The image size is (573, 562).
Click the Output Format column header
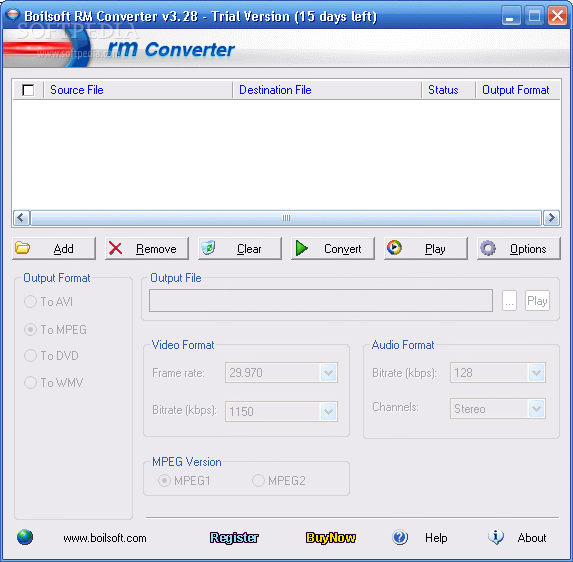pyautogui.click(x=517, y=90)
